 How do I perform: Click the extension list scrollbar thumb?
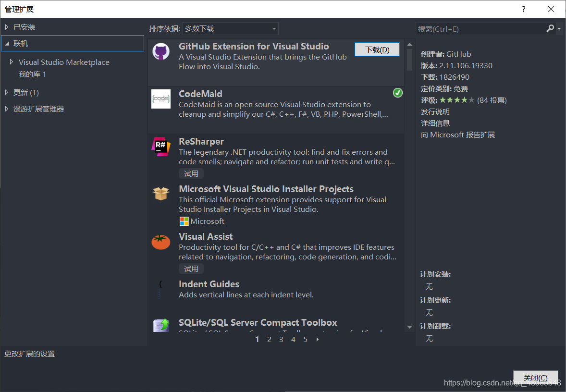click(x=409, y=60)
